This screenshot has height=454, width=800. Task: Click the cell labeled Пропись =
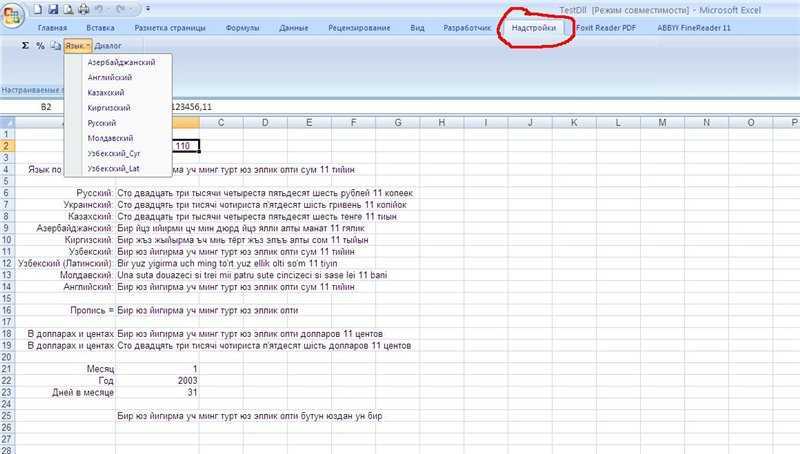tap(92, 310)
